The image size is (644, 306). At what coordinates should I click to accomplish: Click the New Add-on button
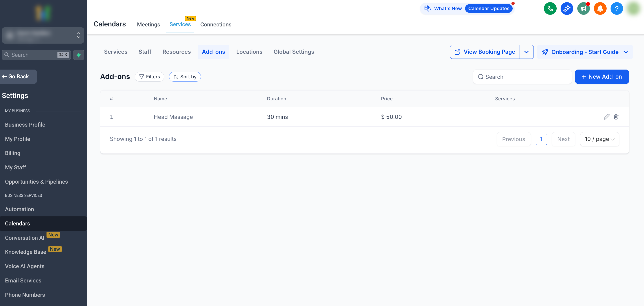point(602,77)
